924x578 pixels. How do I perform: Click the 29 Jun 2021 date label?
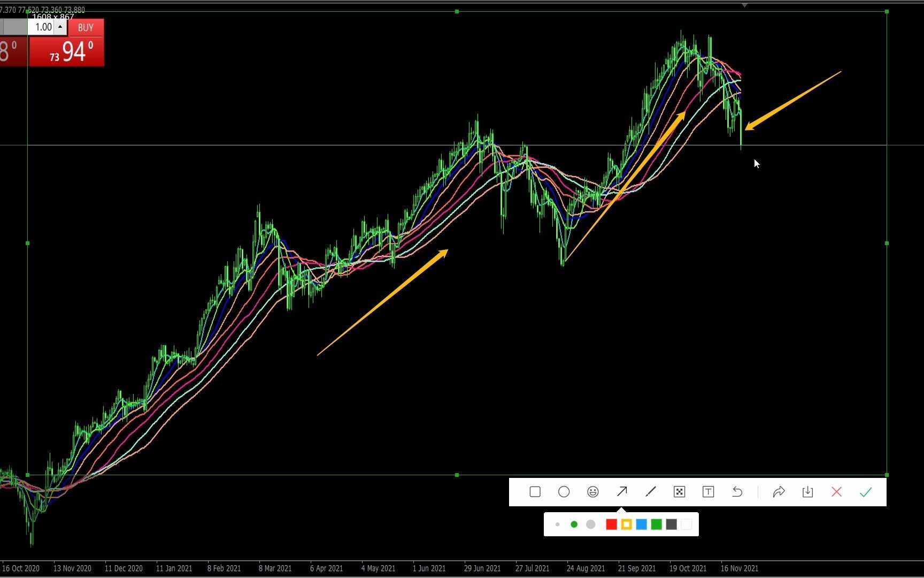(482, 568)
